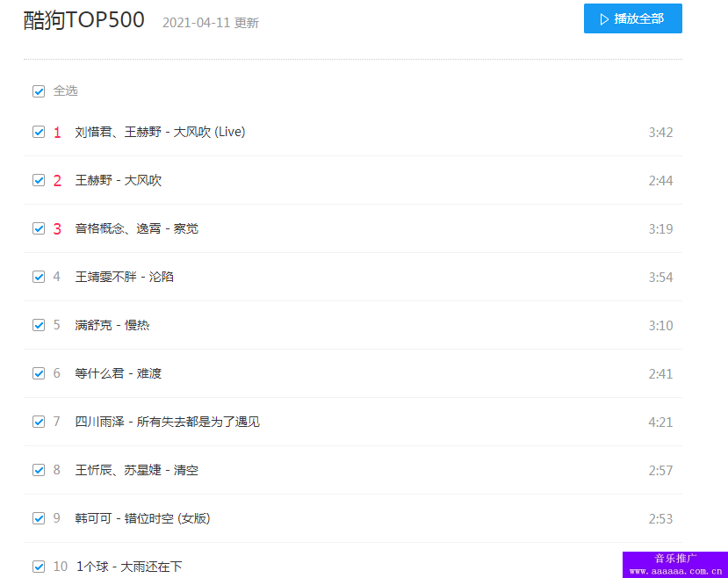This screenshot has width=728, height=578.
Task: Click the duration 4:21
Action: (660, 422)
